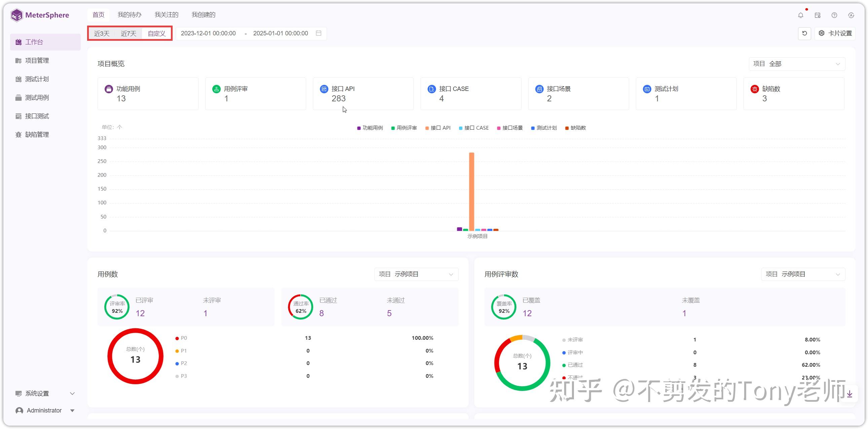Click the 缺陷数 bug icon

[x=754, y=89]
